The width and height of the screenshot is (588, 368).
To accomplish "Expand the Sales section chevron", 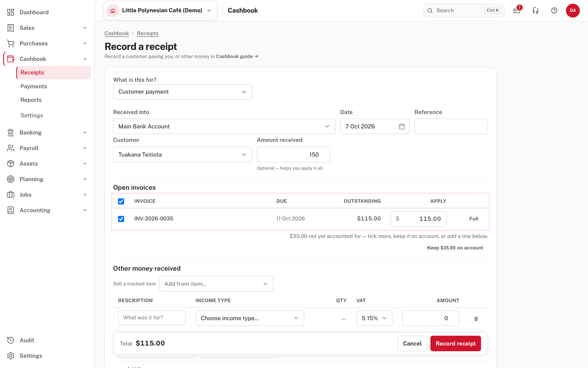I will coord(85,28).
